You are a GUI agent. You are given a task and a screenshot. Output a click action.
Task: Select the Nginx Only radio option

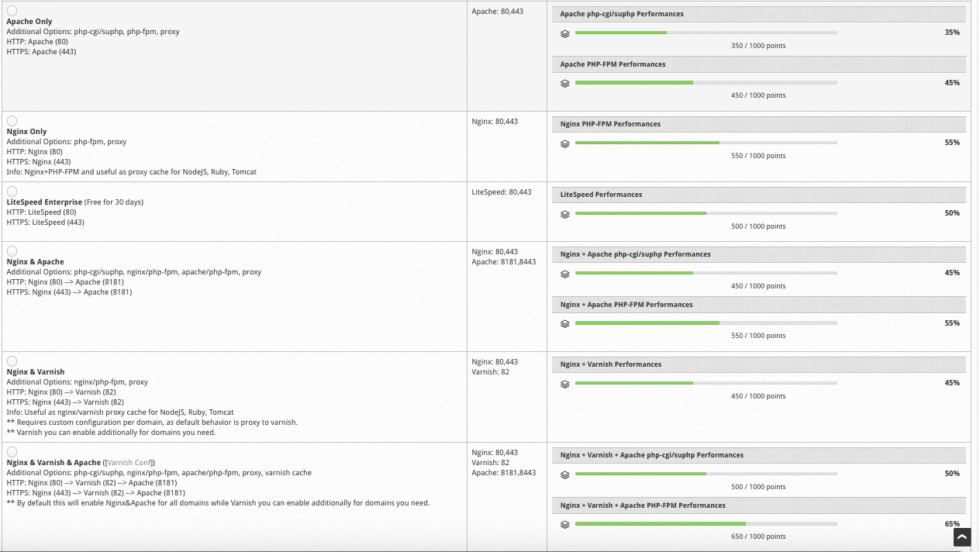click(12, 121)
